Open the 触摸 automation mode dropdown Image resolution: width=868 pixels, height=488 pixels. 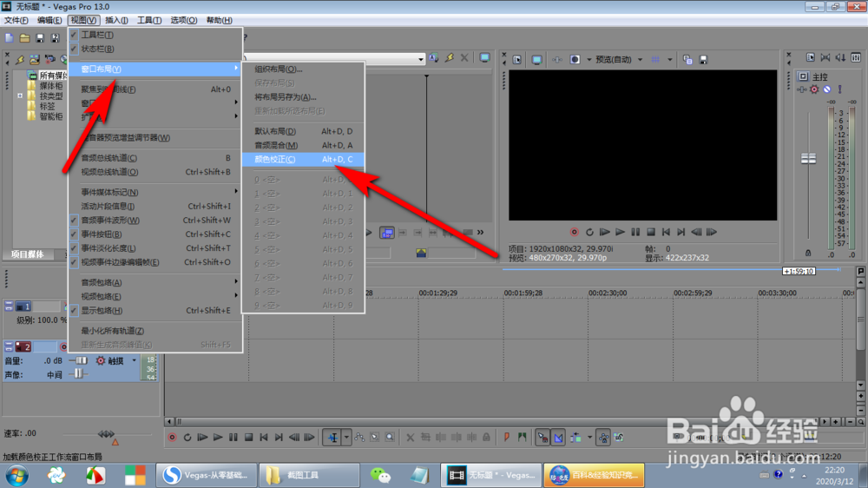[x=134, y=360]
